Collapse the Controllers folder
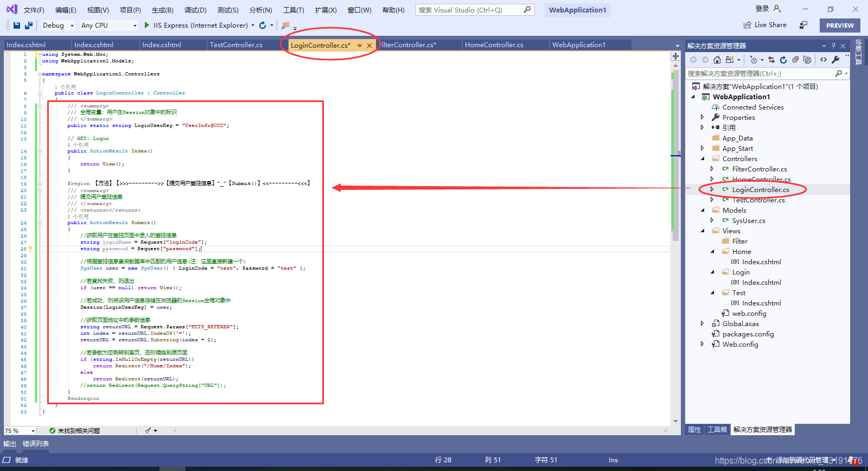Image resolution: width=868 pixels, height=471 pixels. pyautogui.click(x=702, y=158)
